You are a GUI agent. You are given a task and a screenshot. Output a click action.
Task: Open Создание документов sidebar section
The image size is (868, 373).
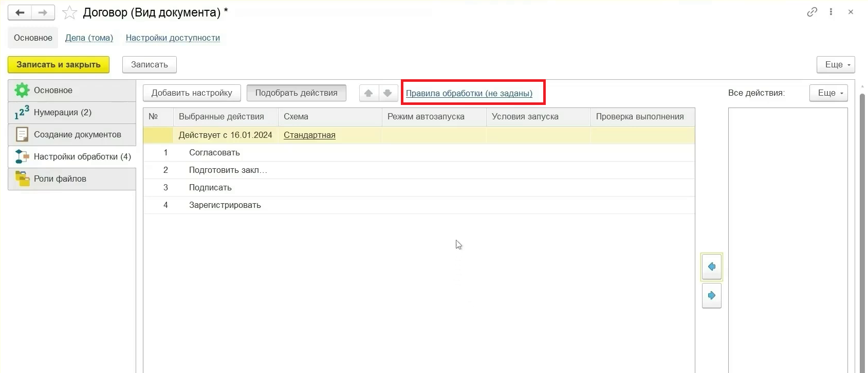(77, 135)
